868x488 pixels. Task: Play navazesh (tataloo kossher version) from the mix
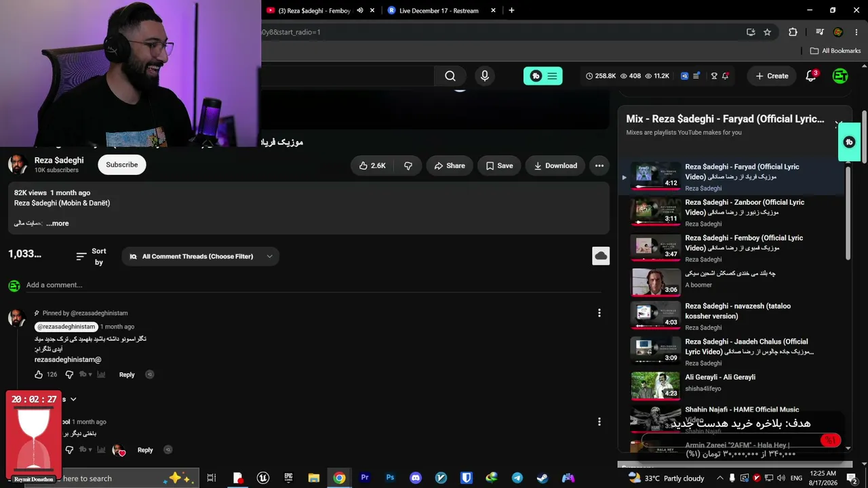tap(732, 316)
